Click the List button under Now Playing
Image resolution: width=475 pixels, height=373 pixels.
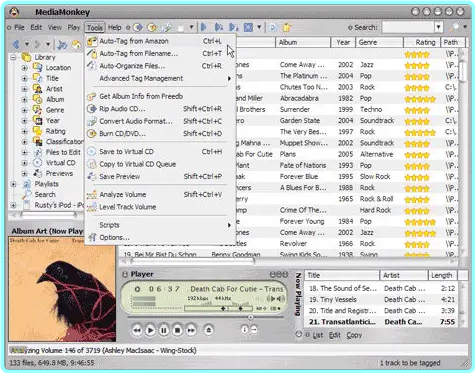tap(318, 335)
